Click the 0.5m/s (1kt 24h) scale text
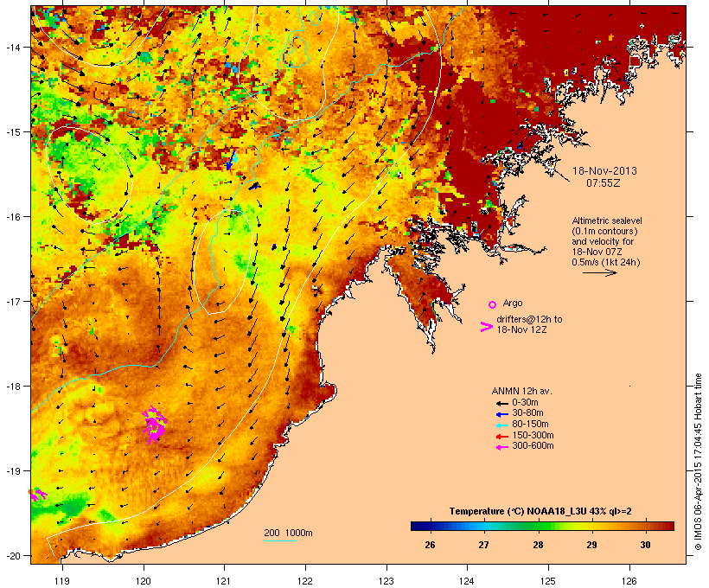709x588 pixels. click(606, 262)
